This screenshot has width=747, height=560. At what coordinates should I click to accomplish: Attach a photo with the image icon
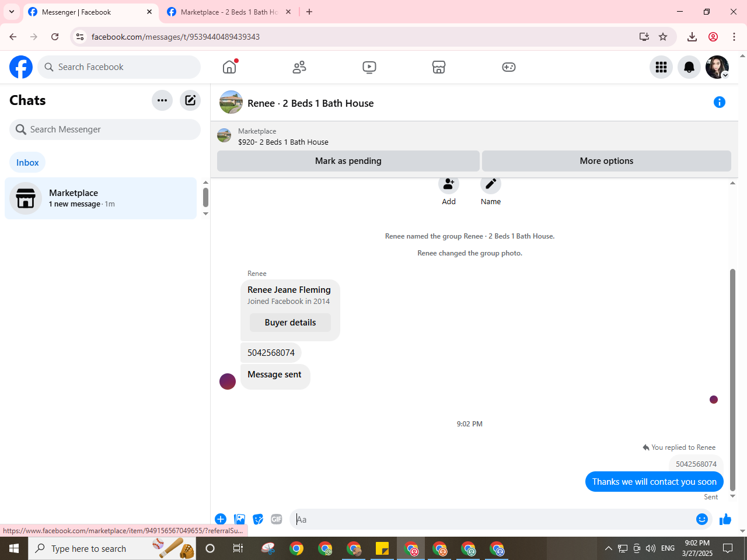point(239,519)
